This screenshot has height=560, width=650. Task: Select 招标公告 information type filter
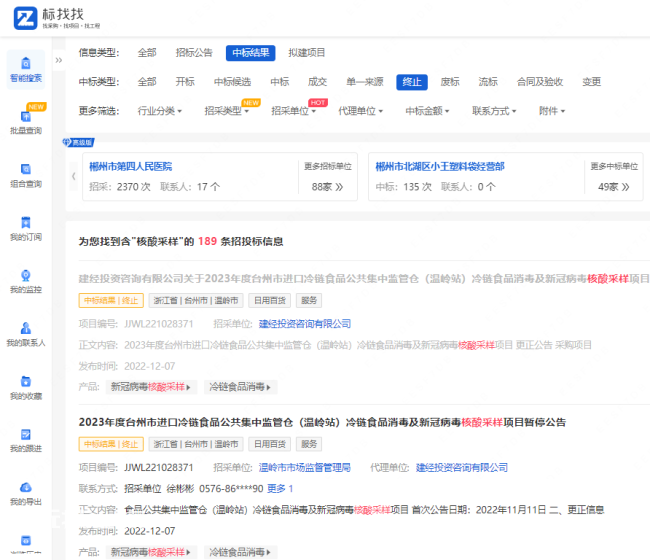click(x=194, y=53)
